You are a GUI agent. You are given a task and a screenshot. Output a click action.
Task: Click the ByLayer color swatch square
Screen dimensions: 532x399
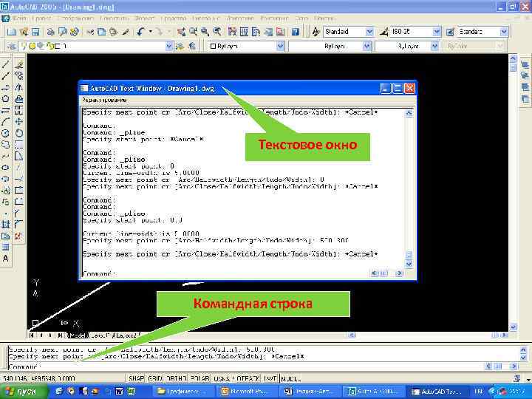(x=213, y=46)
